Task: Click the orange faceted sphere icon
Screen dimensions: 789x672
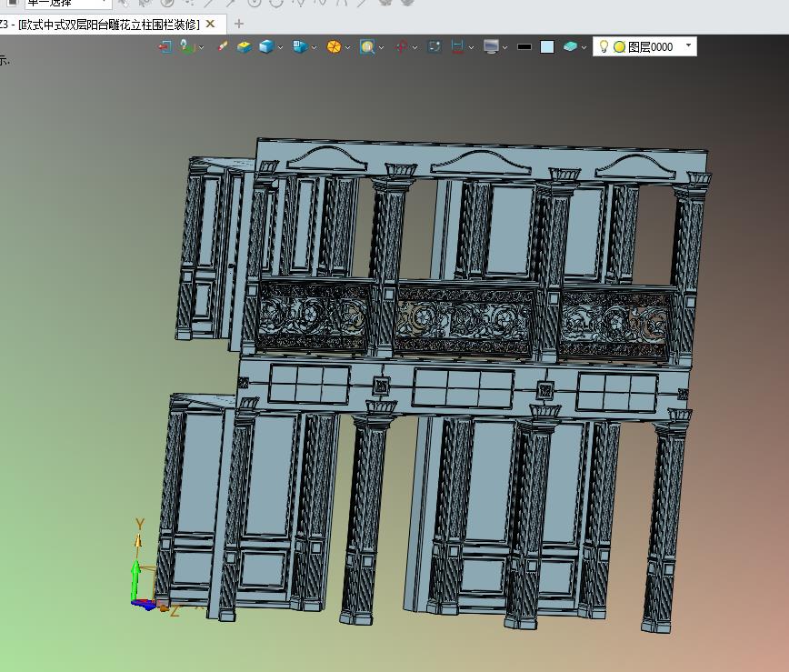Action: pos(334,46)
